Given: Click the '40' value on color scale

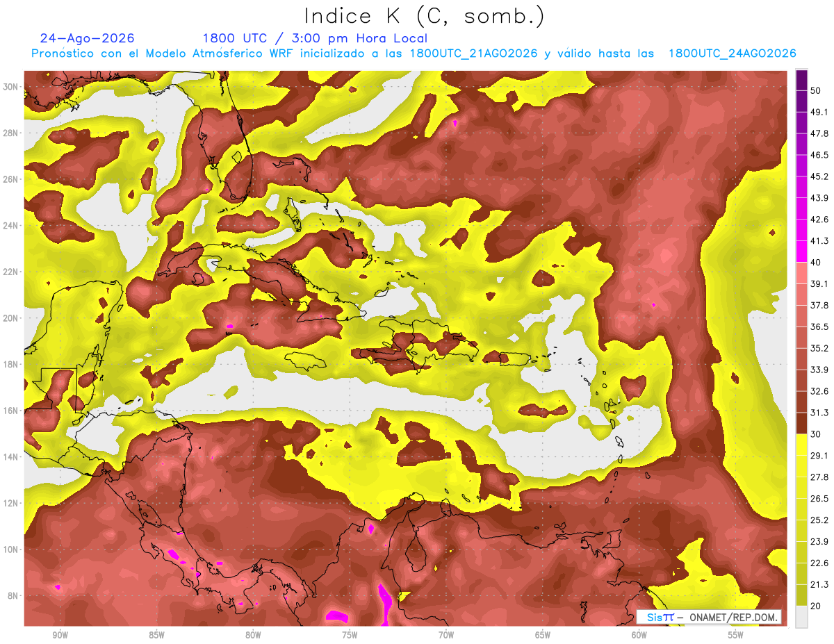Looking at the screenshot, I should [816, 263].
